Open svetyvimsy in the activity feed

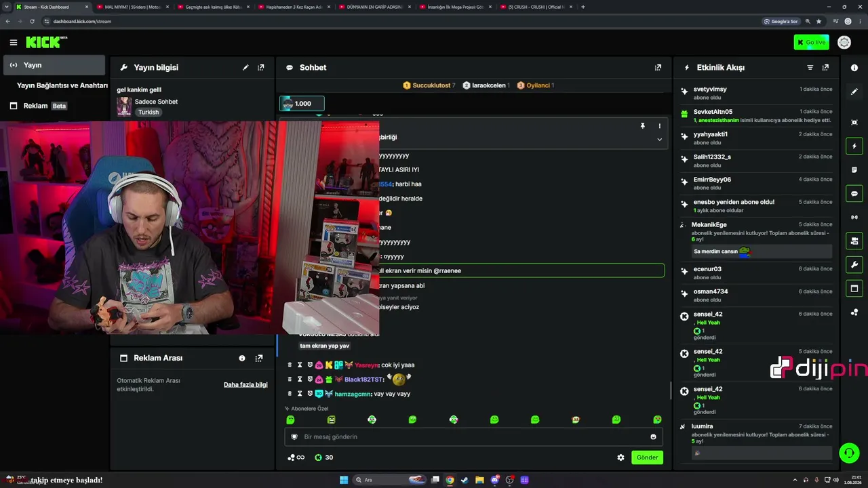click(x=710, y=89)
